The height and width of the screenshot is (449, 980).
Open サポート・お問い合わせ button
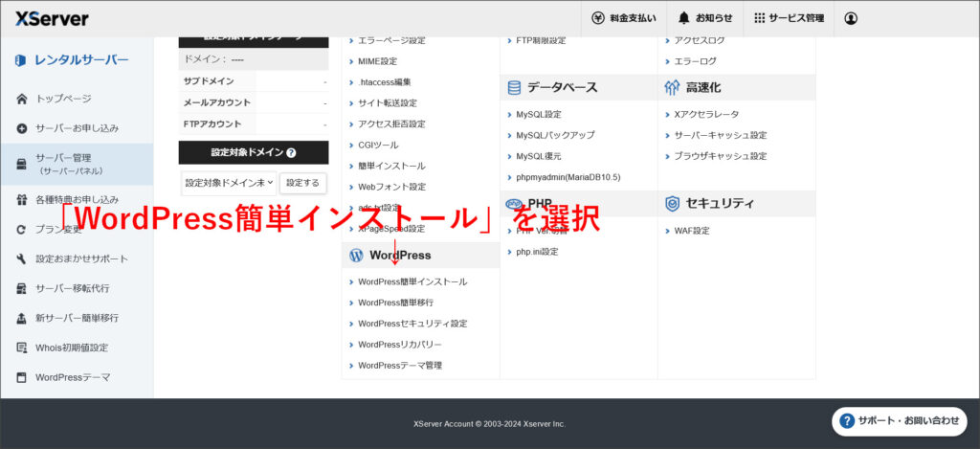point(900,421)
